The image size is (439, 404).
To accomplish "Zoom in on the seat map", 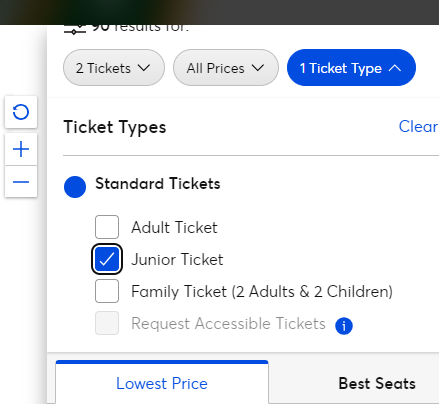I will click(x=21, y=149).
